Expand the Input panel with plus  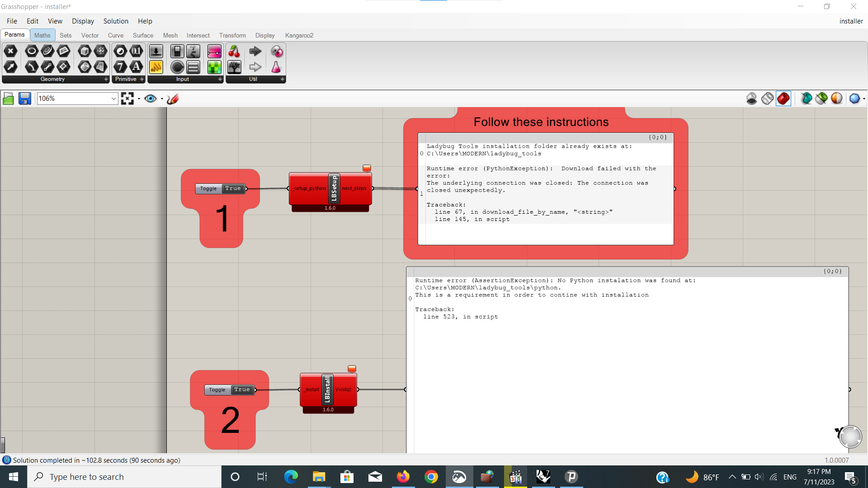(x=220, y=79)
